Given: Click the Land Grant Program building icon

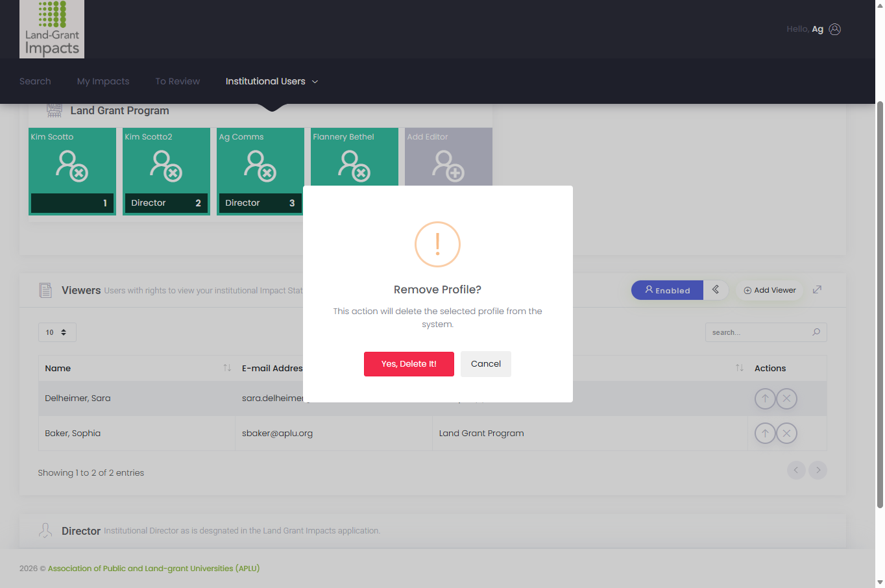Looking at the screenshot, I should 55,110.
